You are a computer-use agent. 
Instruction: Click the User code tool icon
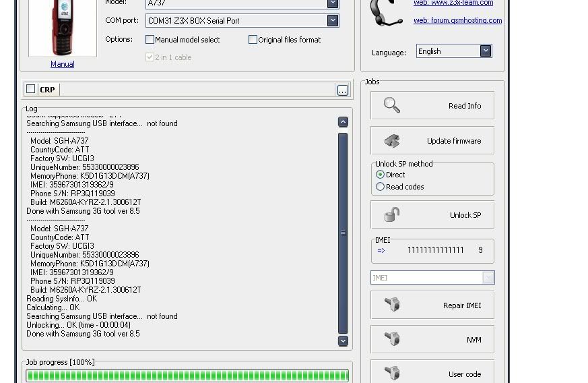pos(392,373)
